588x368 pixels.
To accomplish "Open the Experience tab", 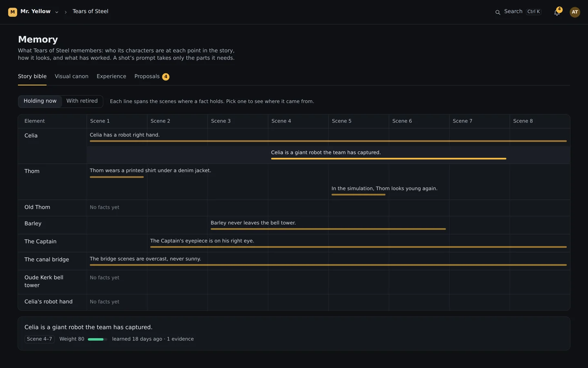I will pos(111,76).
